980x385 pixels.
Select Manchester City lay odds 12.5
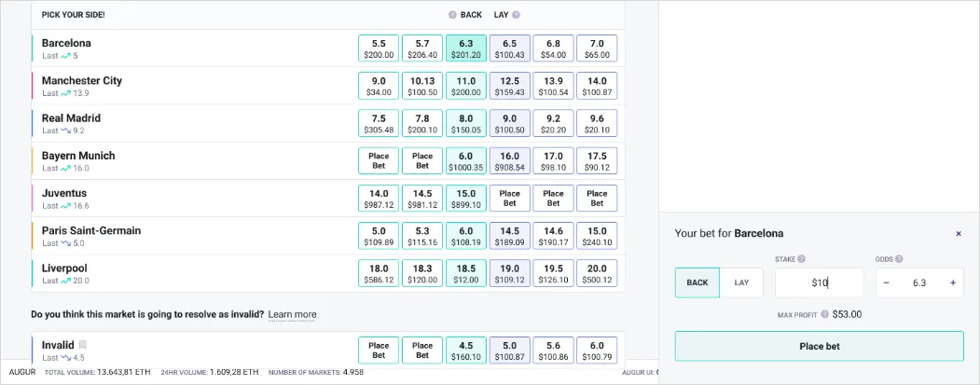point(509,86)
